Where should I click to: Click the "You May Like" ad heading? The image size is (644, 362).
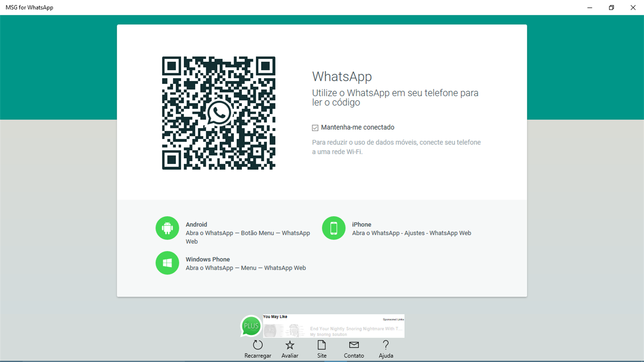click(x=275, y=317)
